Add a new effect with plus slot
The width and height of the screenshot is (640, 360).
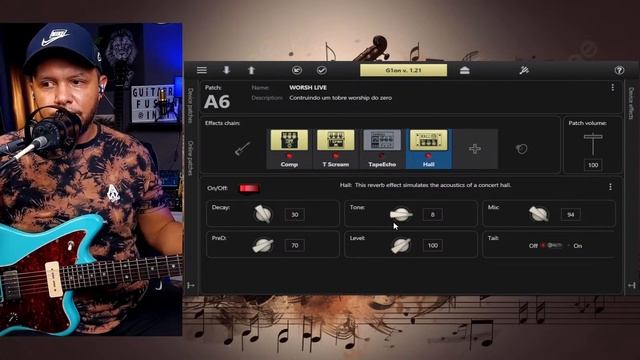click(475, 149)
